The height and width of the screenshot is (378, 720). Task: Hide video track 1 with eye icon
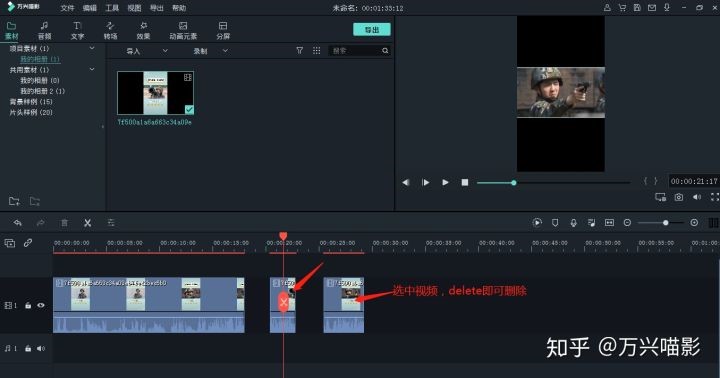[x=41, y=305]
